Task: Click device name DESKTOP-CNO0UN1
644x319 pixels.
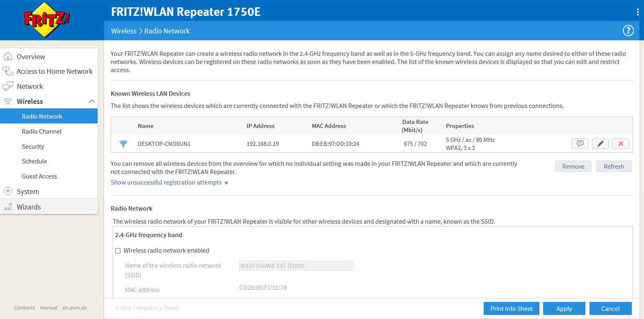Action: pos(164,144)
